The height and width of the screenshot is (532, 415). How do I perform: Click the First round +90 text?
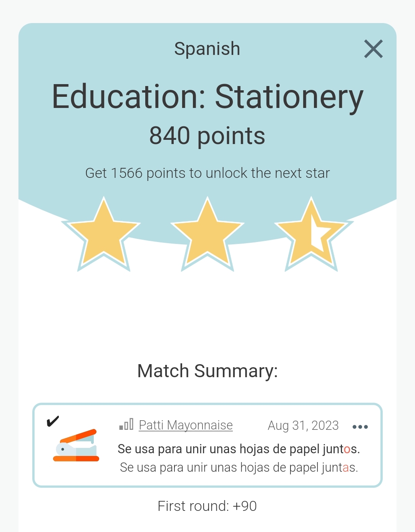pos(207,506)
